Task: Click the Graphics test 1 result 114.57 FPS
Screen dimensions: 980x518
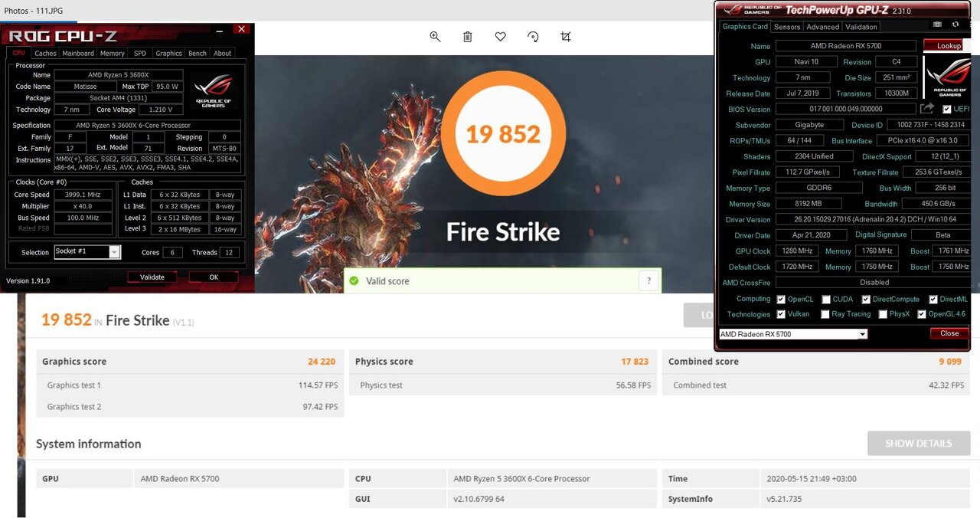Action: click(318, 385)
